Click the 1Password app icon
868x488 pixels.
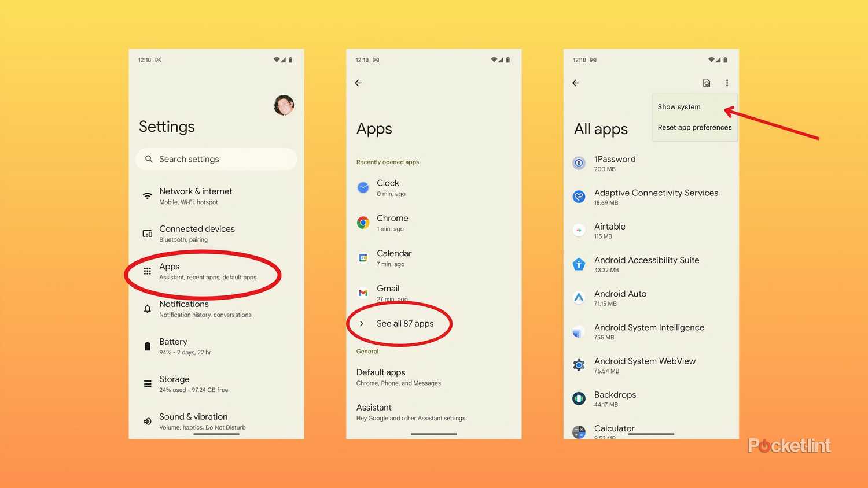click(579, 163)
